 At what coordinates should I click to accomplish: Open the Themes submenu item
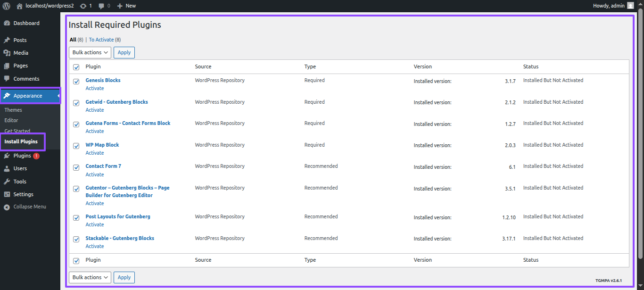click(13, 110)
